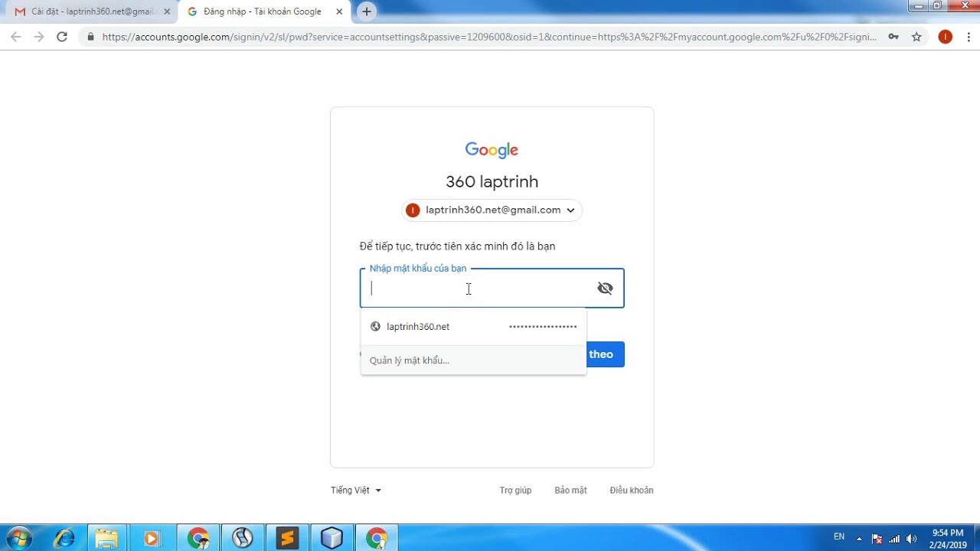This screenshot has width=980, height=551.
Task: Change language from Tiếng Việt dropdown
Action: [356, 491]
